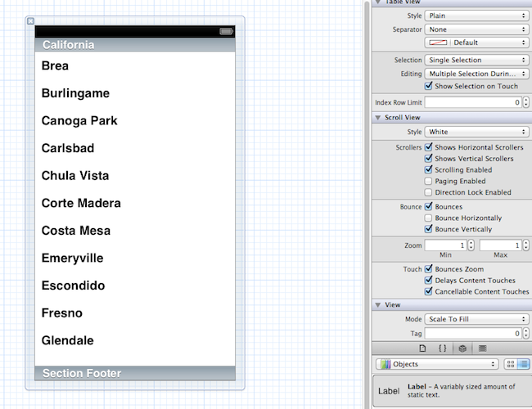
Task: Click the vertical scrollbar beside inspector
Action: pyautogui.click(x=367, y=204)
